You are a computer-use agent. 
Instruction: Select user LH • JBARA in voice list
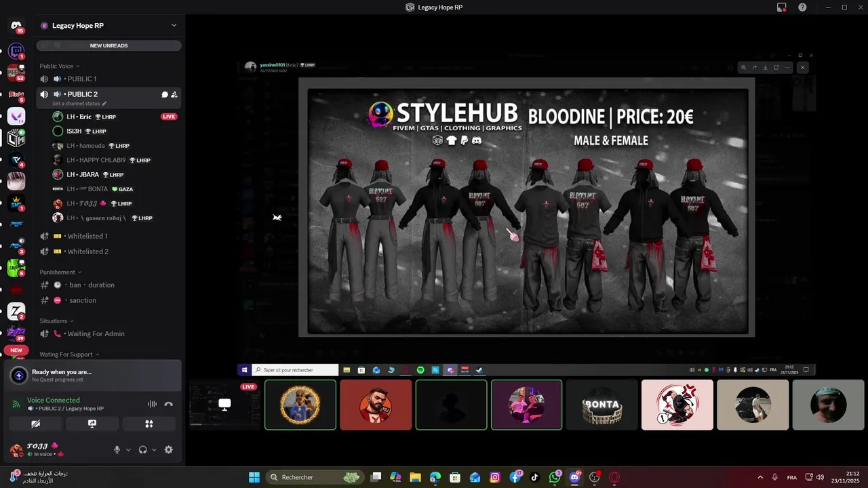[115, 174]
